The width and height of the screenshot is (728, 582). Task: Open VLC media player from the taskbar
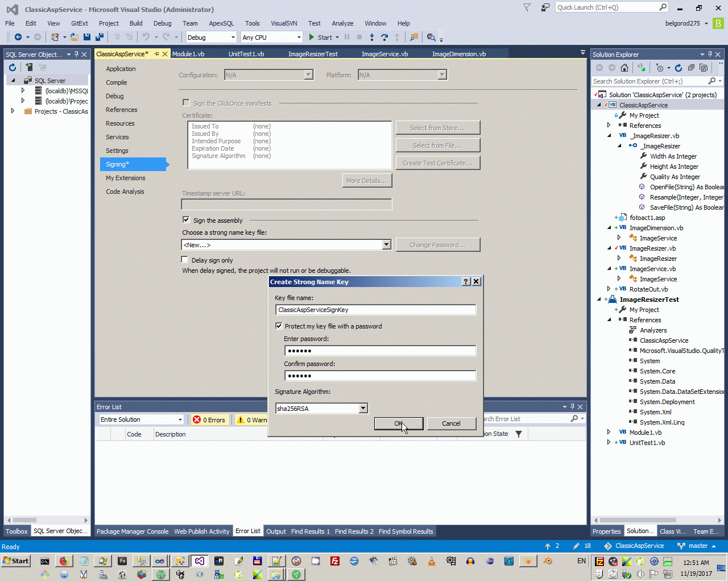point(432,561)
